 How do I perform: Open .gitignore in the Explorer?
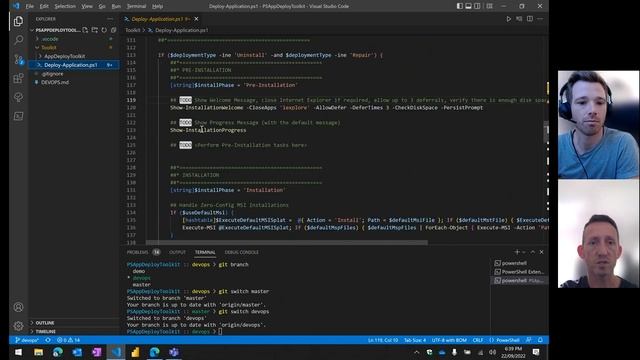click(x=52, y=73)
